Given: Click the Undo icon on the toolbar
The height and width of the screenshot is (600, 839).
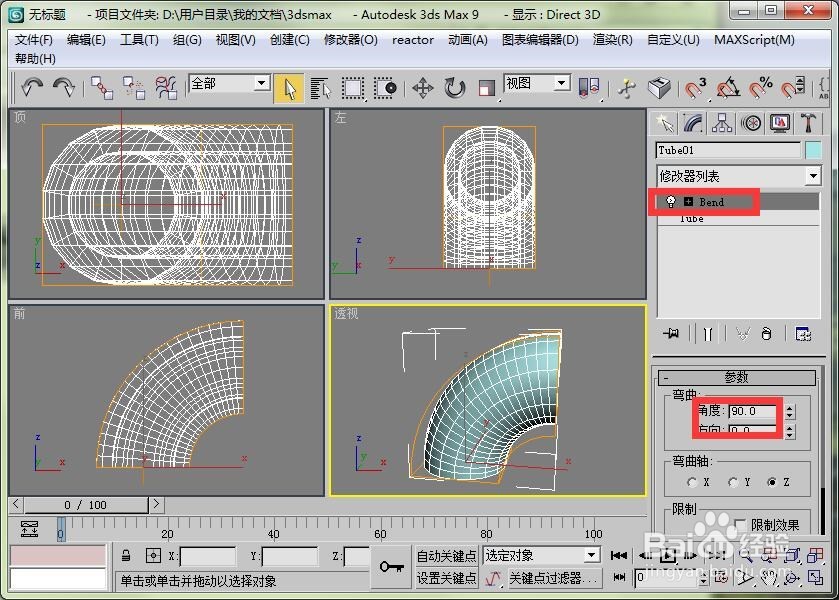Looking at the screenshot, I should click(x=32, y=88).
